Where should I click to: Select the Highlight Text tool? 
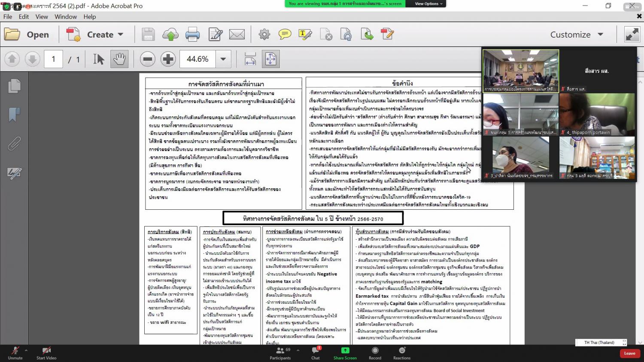(305, 34)
